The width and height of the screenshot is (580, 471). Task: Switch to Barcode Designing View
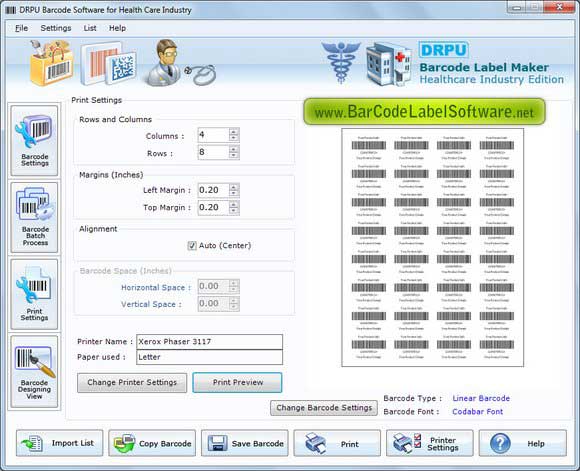(x=34, y=371)
